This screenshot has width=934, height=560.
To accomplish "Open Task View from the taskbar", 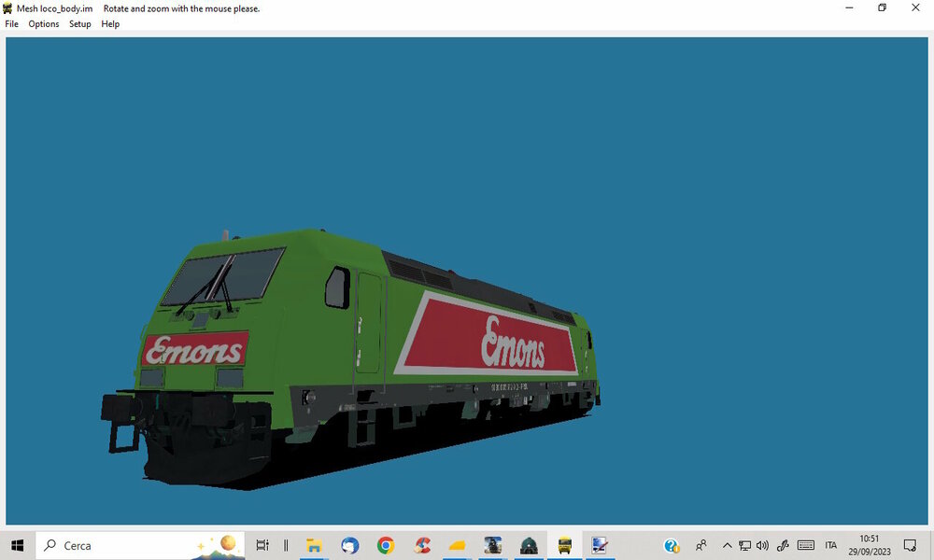I will pyautogui.click(x=262, y=545).
